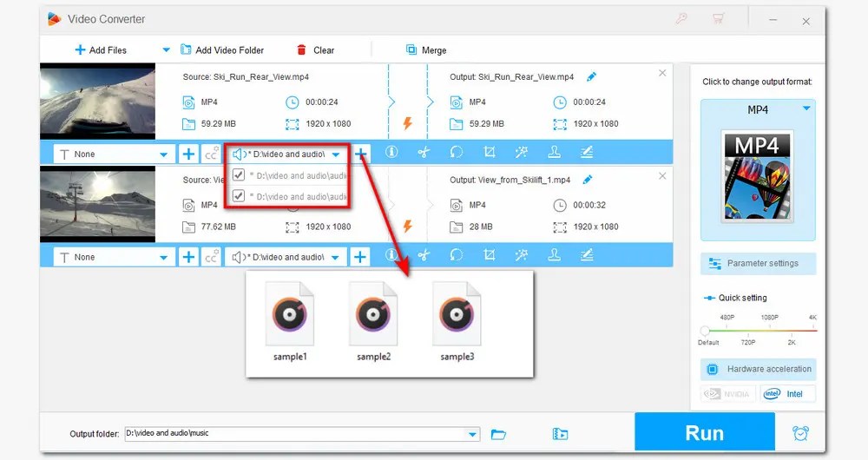Select NVIDIA acceleration option
This screenshot has width=868, height=460.
[x=727, y=393]
